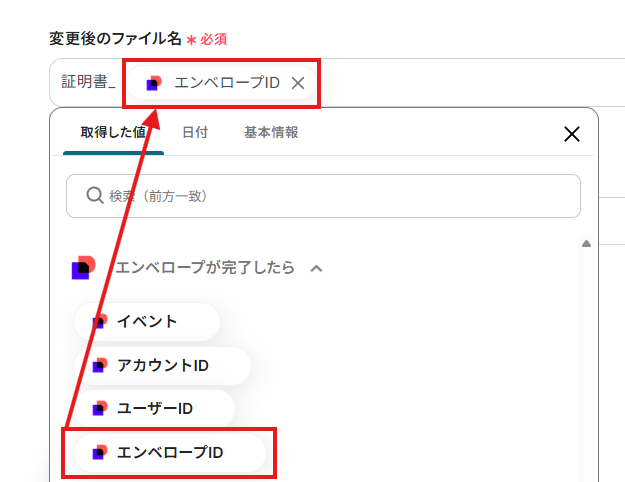Click in the 変更後のファイル名 input after 証明書_
This screenshot has height=482, width=625.
coord(450,83)
